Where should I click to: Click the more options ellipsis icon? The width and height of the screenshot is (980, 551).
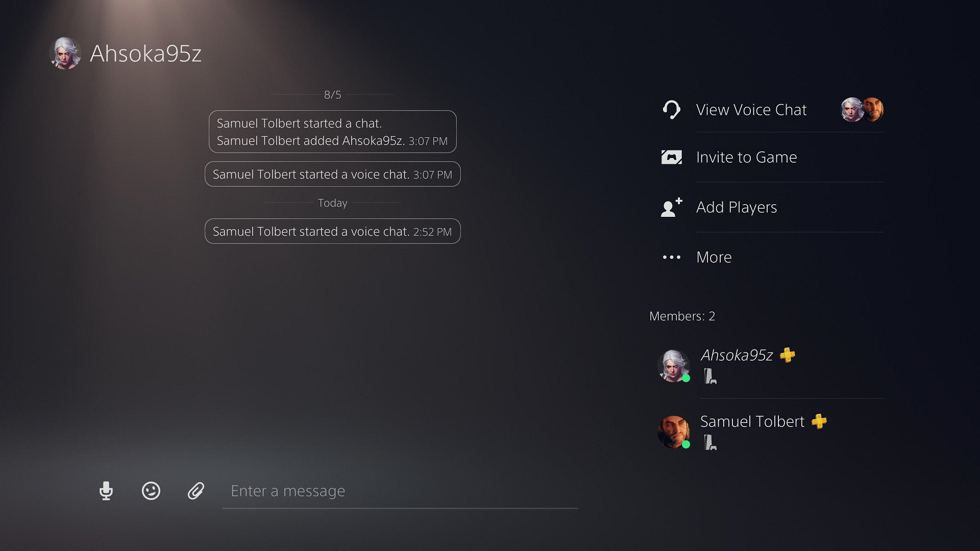click(x=672, y=257)
